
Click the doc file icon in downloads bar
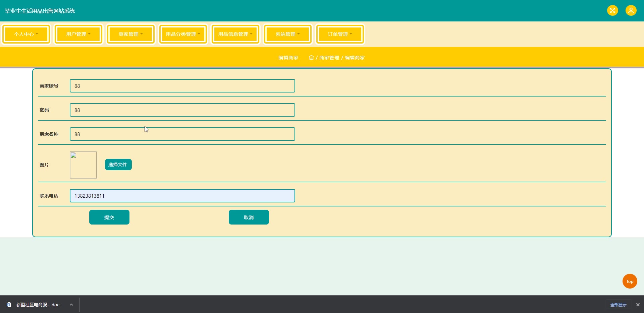tap(9, 305)
